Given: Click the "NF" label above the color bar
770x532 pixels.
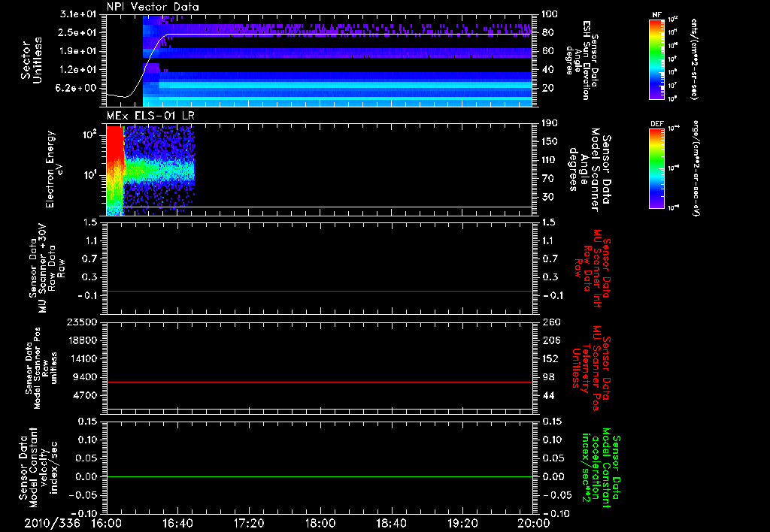Looking at the screenshot, I should pos(656,15).
